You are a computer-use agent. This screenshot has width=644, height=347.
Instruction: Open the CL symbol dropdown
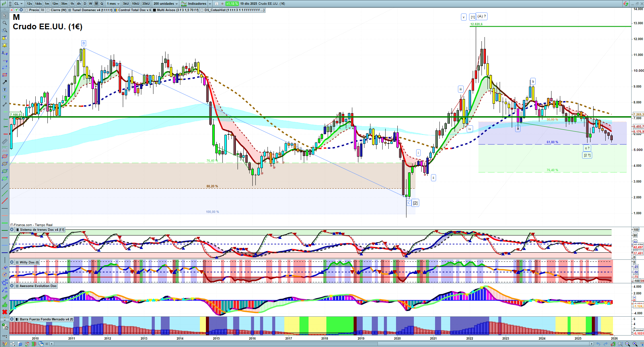tap(19, 4)
